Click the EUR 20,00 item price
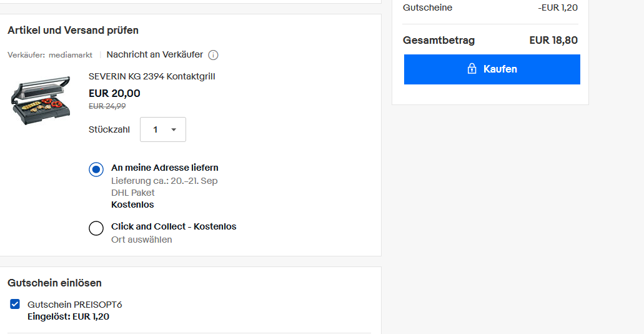 pyautogui.click(x=114, y=93)
